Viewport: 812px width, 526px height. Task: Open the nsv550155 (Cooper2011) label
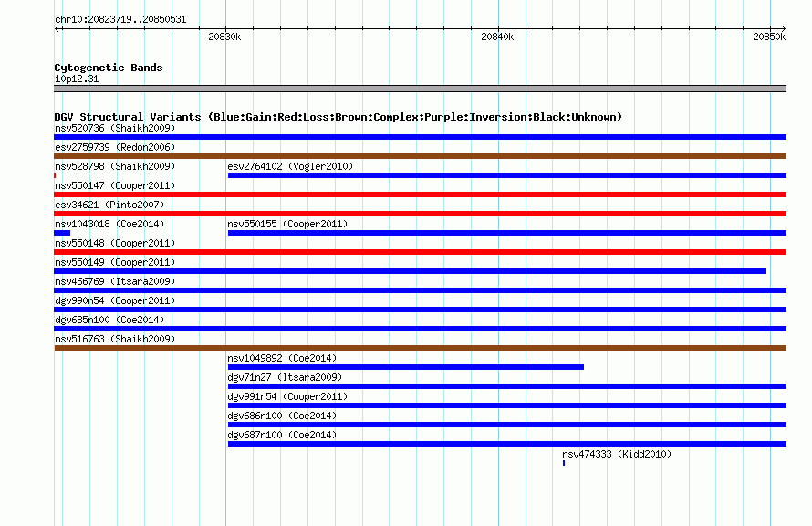287,224
